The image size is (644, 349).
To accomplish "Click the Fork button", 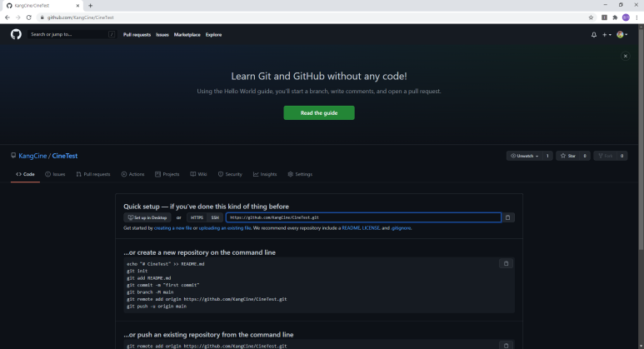I will pyautogui.click(x=606, y=156).
